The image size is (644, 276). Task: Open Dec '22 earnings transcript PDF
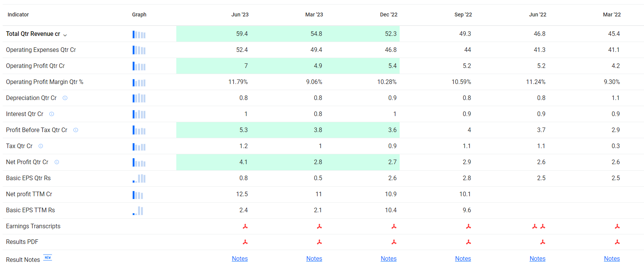pos(394,226)
